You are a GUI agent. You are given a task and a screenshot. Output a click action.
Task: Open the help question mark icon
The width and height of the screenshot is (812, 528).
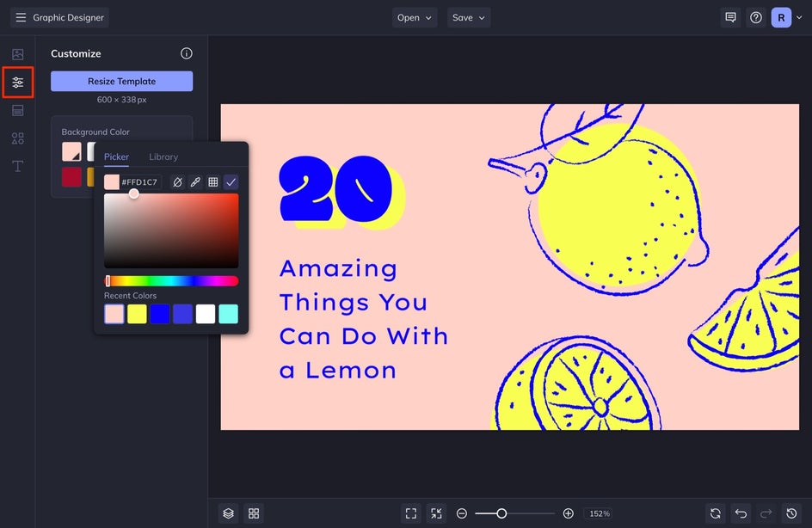(x=756, y=17)
